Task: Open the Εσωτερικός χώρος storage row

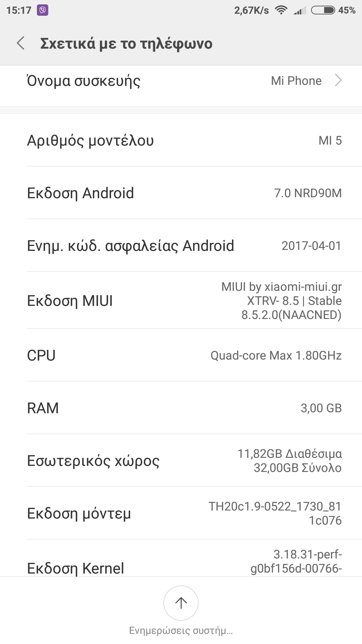Action: click(x=181, y=461)
